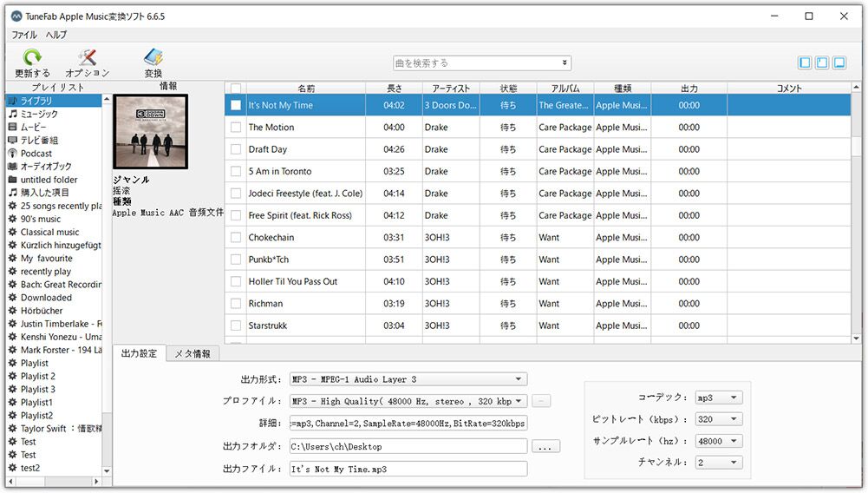Sort by the 出力 column header
Viewport: 868px width, 493px height.
point(689,88)
